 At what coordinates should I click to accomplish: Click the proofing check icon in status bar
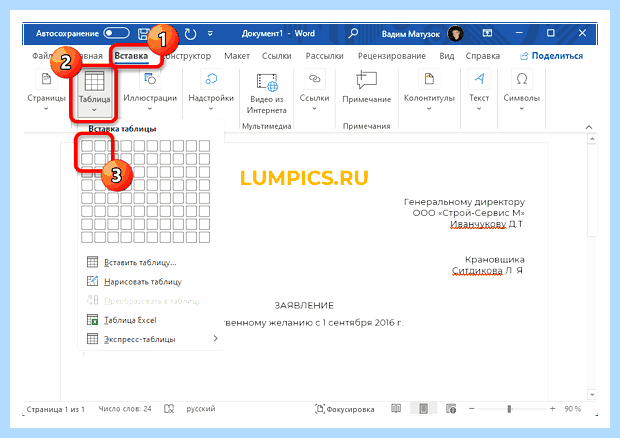169,409
